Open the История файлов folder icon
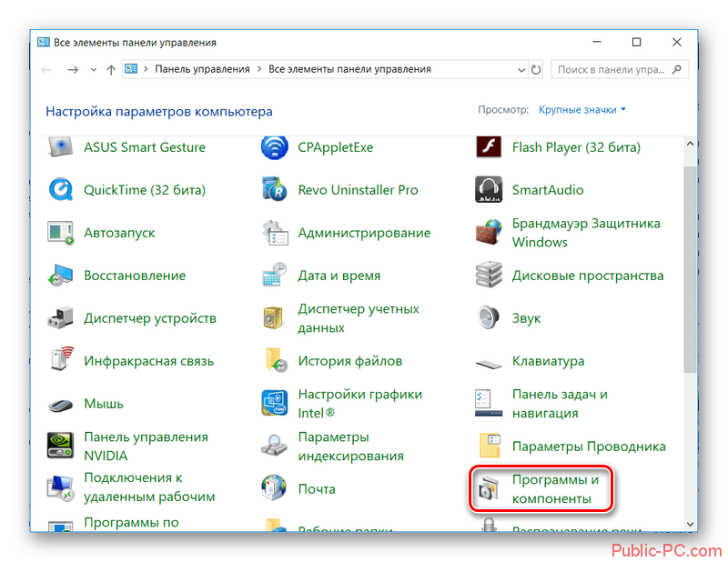728x562 pixels. 276,359
